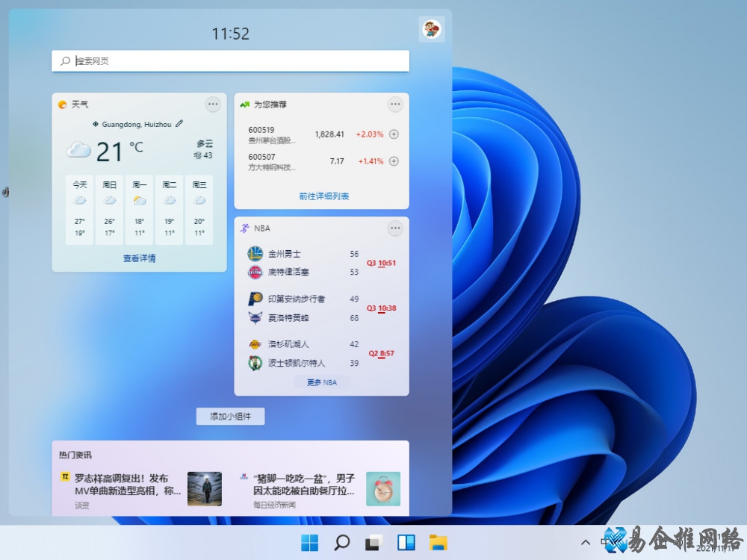This screenshot has height=560, width=747.
Task: Click the 添加小组件 add widgets button
Action: tap(230, 416)
